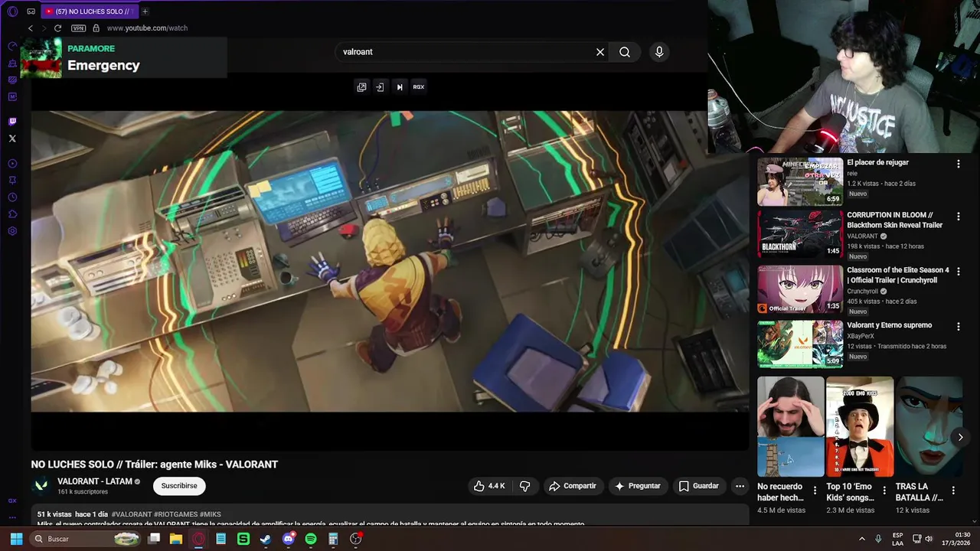The width and height of the screenshot is (980, 551).
Task: Reload the current YouTube page
Action: click(57, 28)
